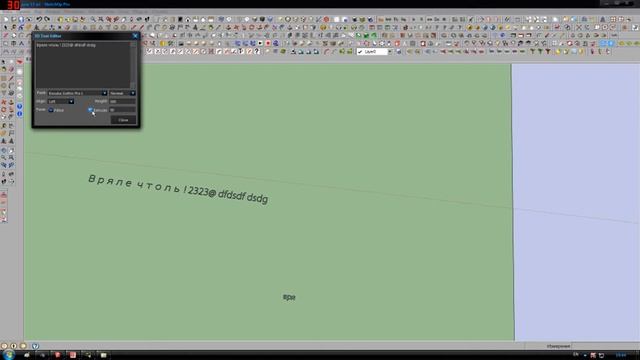Click the blue info icon beside left toolset

coord(19,113)
